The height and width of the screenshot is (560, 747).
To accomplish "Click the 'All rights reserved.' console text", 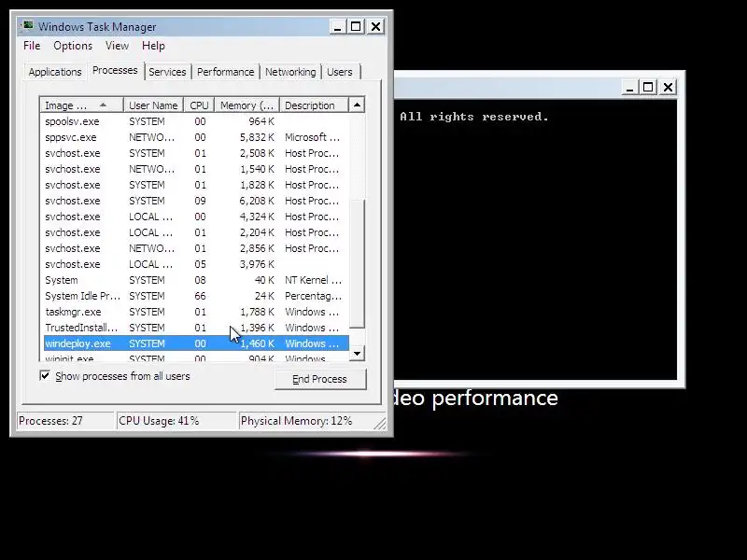I will (x=474, y=117).
